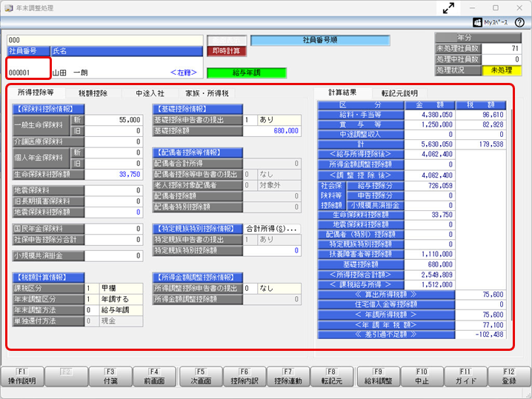This screenshot has height=399, width=532.
Task: Click the 生命保険料控除額 value 33,750 on the left
Action: pyautogui.click(x=113, y=174)
